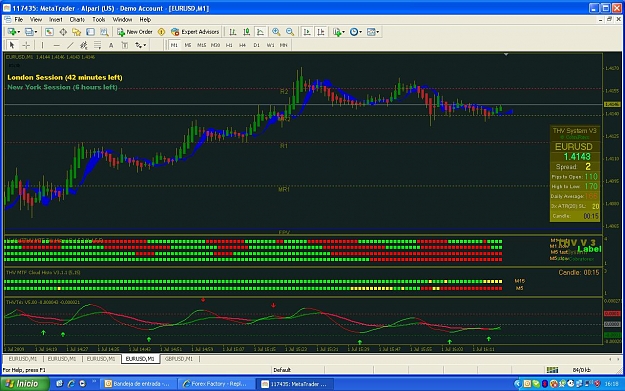Switch to bar chart display

[x=233, y=32]
